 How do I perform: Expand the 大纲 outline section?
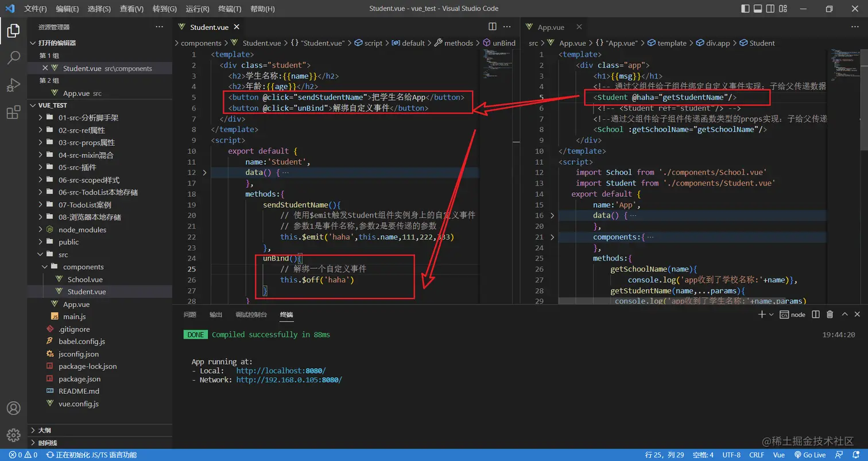pos(100,430)
